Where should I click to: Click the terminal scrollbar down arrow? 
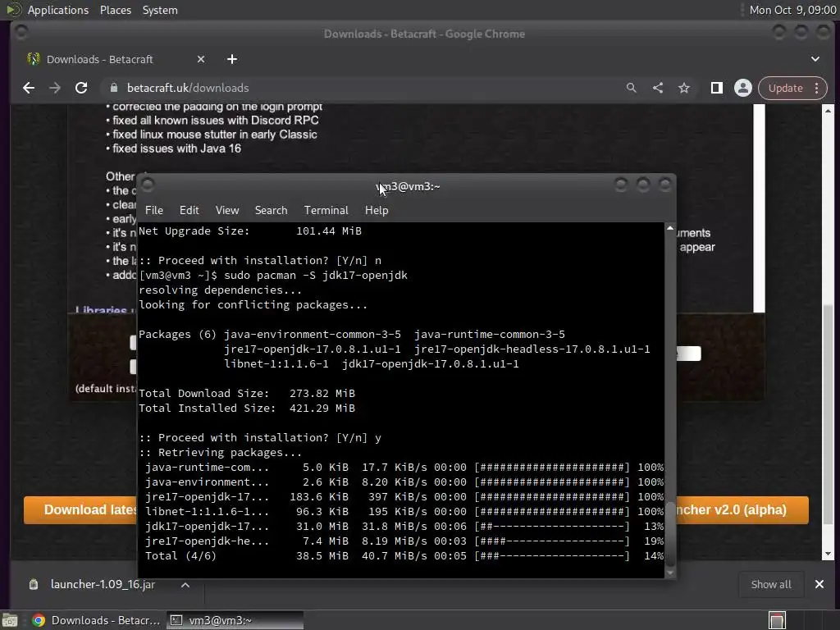tap(669, 573)
